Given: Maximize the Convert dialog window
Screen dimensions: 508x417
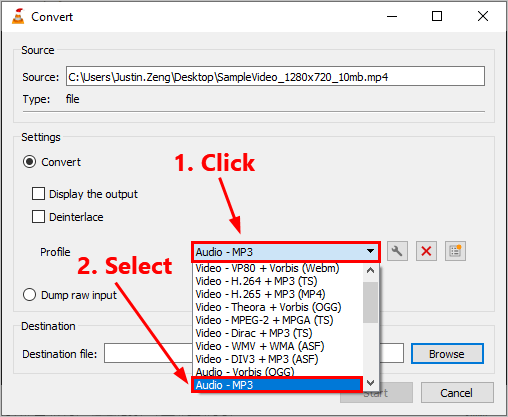Looking at the screenshot, I should [x=437, y=16].
